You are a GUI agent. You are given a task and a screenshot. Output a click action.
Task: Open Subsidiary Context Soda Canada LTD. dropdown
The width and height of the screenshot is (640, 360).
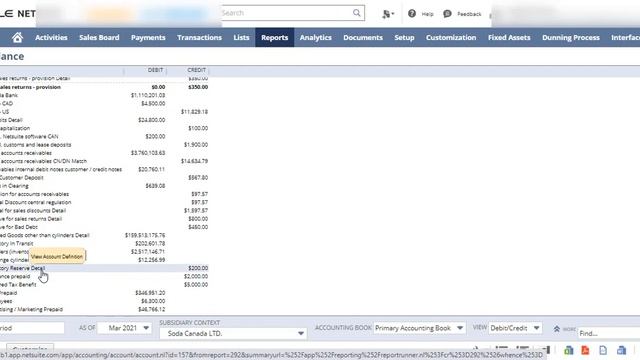point(233,333)
